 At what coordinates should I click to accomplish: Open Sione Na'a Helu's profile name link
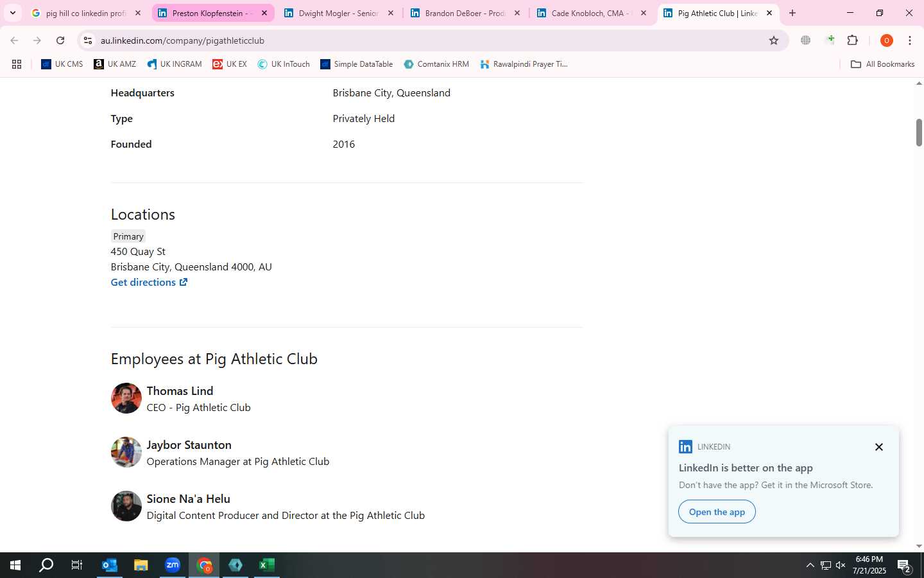188,499
